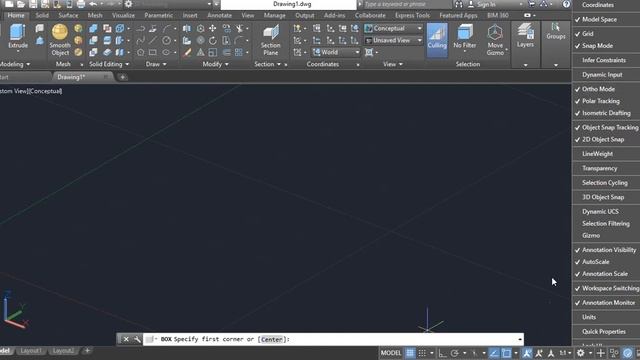Click the undo arrow in quick access toolbar
The image size is (640, 360).
point(93,4)
